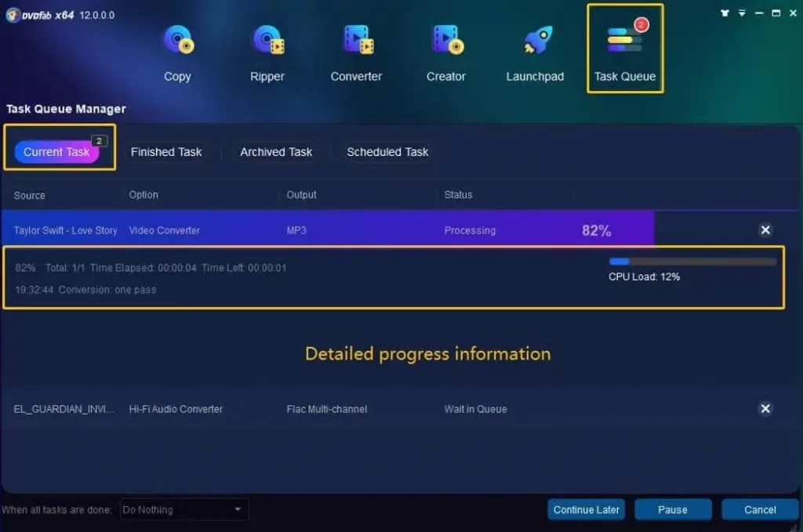
Task: Remove the Taylor Swift task with X
Action: 765,230
